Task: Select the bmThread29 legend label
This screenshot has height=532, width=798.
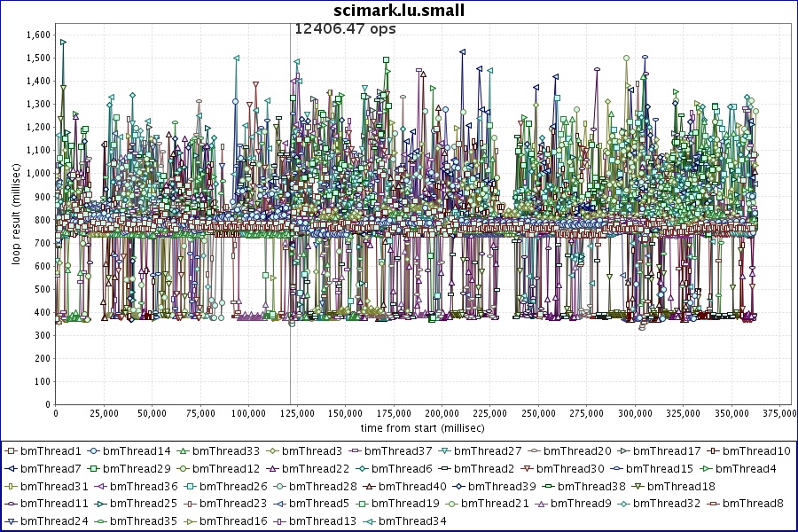Action: 137,468
